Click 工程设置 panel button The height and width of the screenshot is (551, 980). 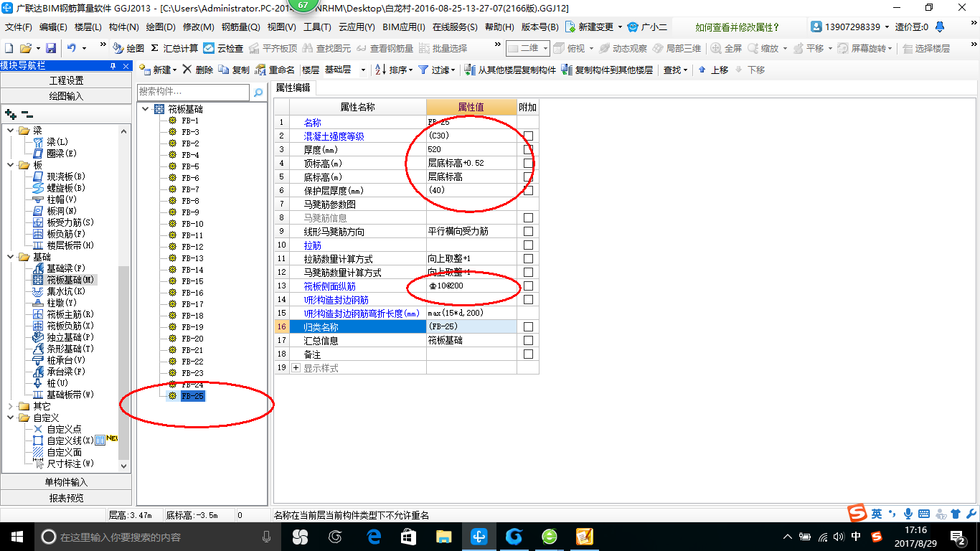(x=66, y=80)
